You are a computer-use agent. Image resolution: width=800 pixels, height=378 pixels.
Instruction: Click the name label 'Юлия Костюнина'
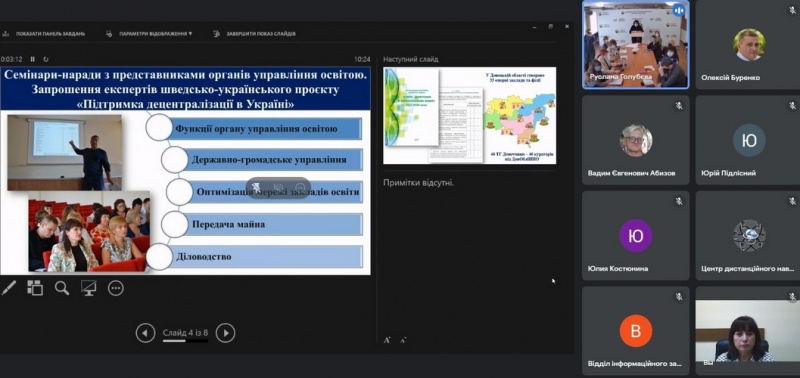tap(618, 268)
